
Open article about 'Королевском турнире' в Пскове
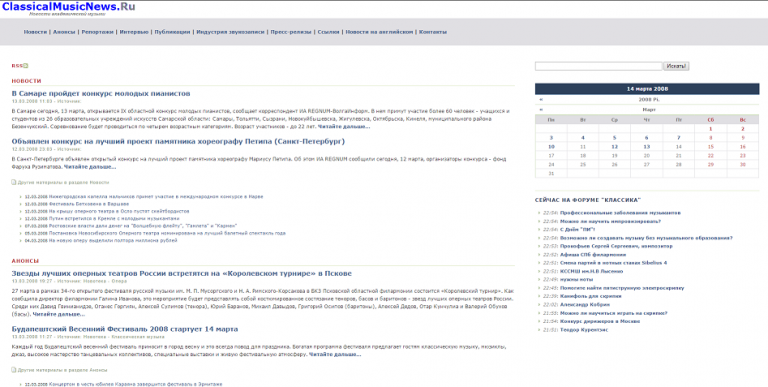coord(182,273)
